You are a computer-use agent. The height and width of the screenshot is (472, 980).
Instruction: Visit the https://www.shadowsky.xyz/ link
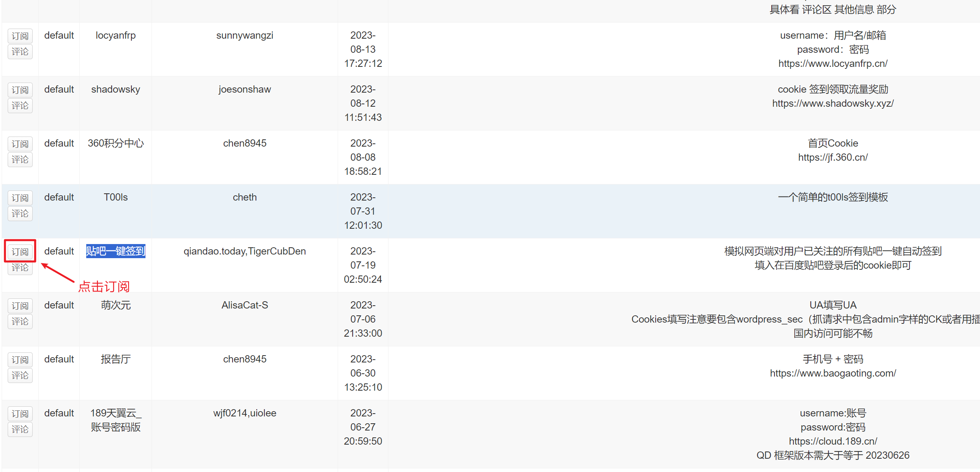click(x=833, y=103)
